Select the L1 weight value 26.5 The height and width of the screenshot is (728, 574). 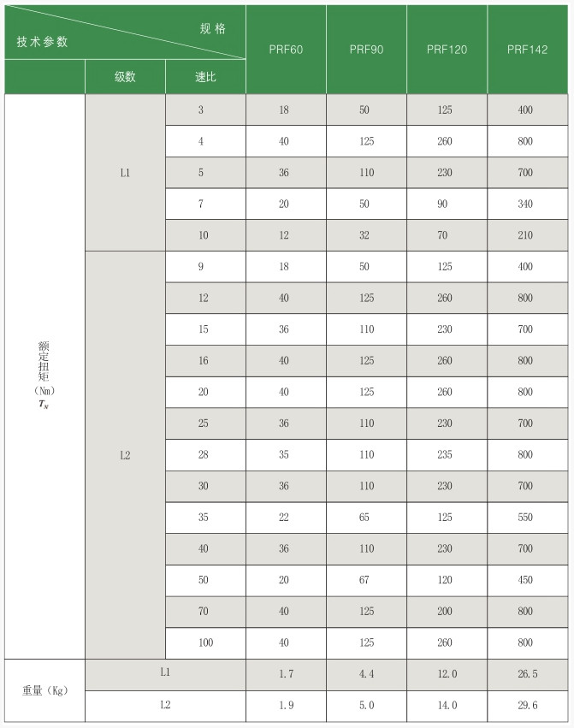(x=527, y=674)
